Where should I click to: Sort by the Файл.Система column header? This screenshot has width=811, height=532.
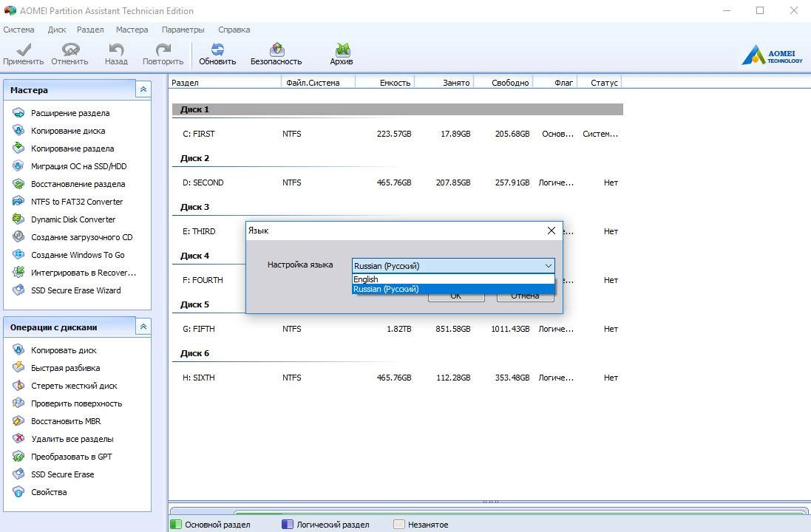[318, 83]
